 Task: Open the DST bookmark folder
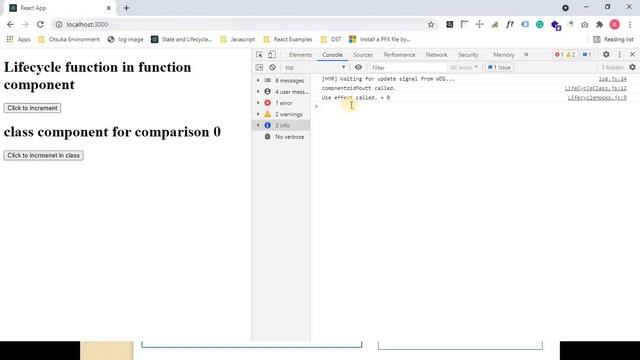331,39
